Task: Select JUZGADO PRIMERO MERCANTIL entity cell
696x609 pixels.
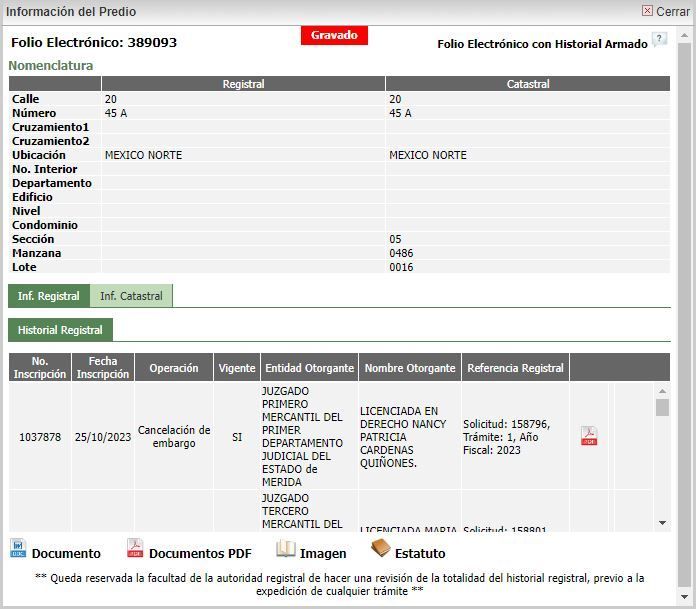Action: point(309,437)
